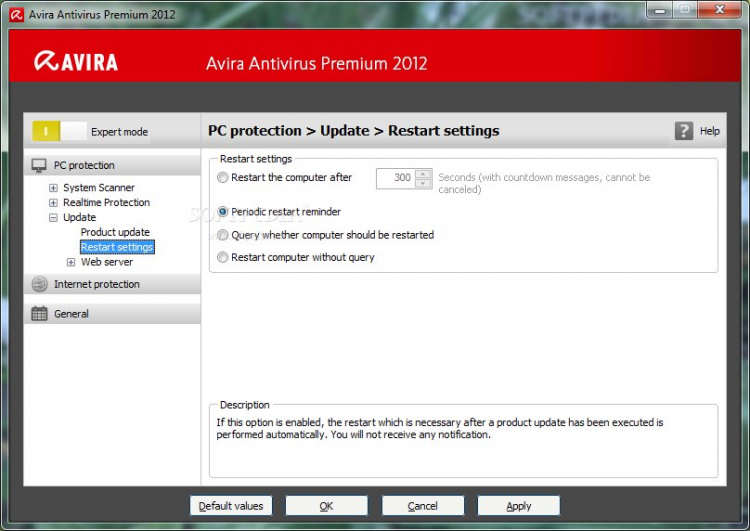Expand the Web server tree node
Viewport: 750px width, 531px height.
pyautogui.click(x=71, y=262)
